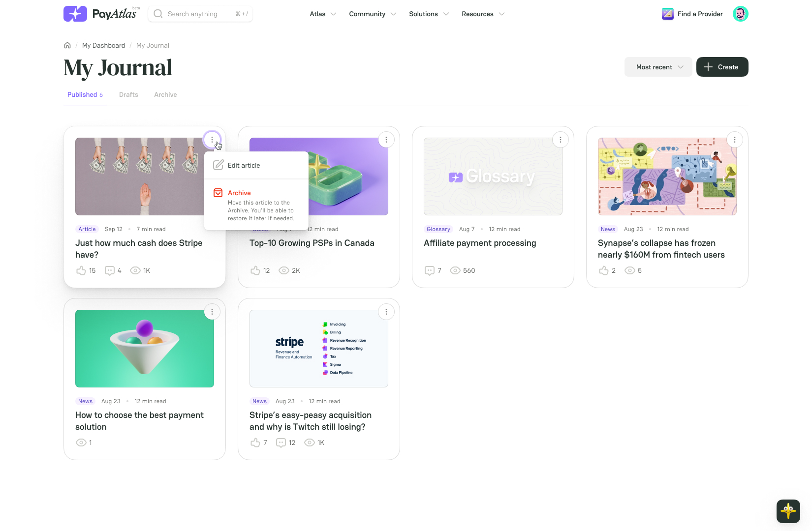Click the Create button
This screenshot has height=531, width=812.
pyautogui.click(x=722, y=67)
